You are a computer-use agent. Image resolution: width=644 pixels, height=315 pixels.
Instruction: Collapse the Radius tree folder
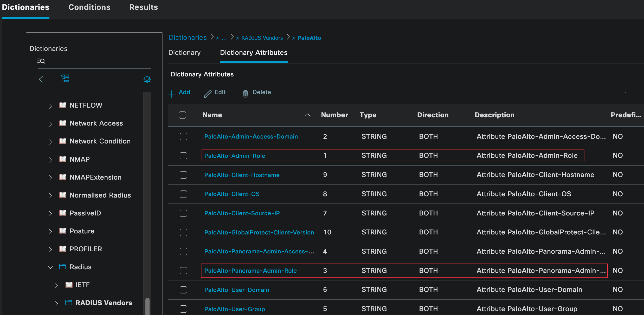point(50,267)
